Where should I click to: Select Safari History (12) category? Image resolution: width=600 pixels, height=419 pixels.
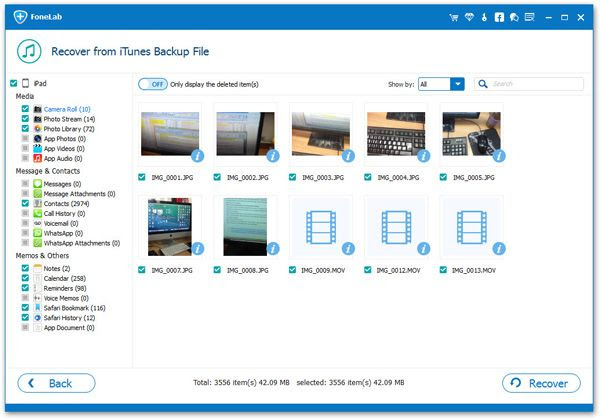[69, 318]
